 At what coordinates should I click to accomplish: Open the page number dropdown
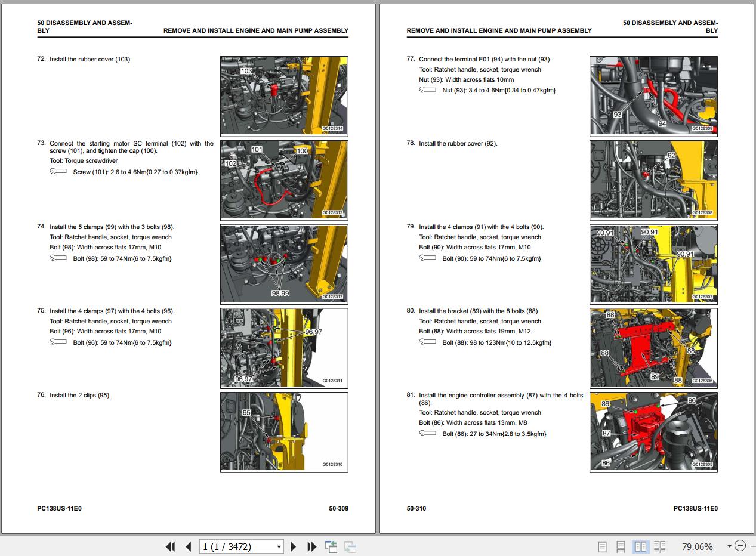(x=279, y=546)
